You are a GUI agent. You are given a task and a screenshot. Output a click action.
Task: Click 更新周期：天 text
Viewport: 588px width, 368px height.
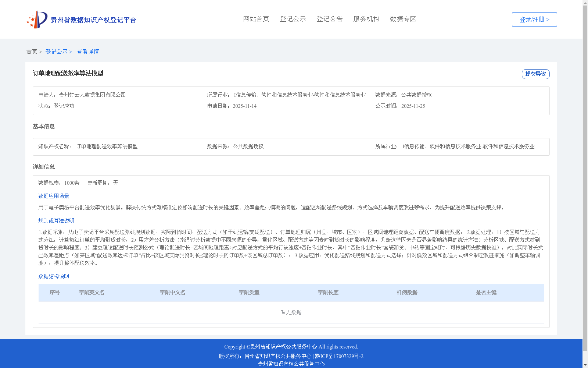pyautogui.click(x=103, y=183)
